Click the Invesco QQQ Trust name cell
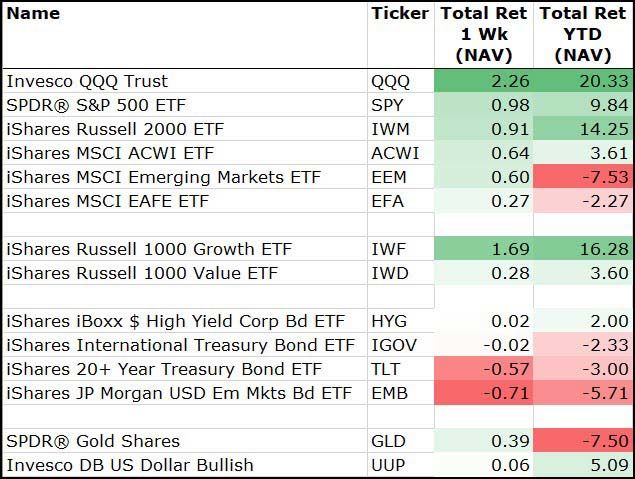The height and width of the screenshot is (479, 635). 87,81
